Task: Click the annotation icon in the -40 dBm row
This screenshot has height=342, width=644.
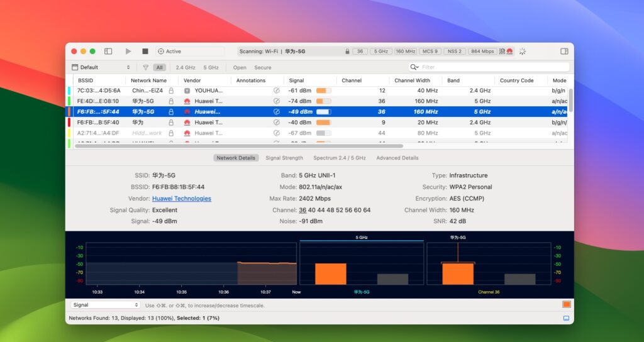Action: click(277, 123)
